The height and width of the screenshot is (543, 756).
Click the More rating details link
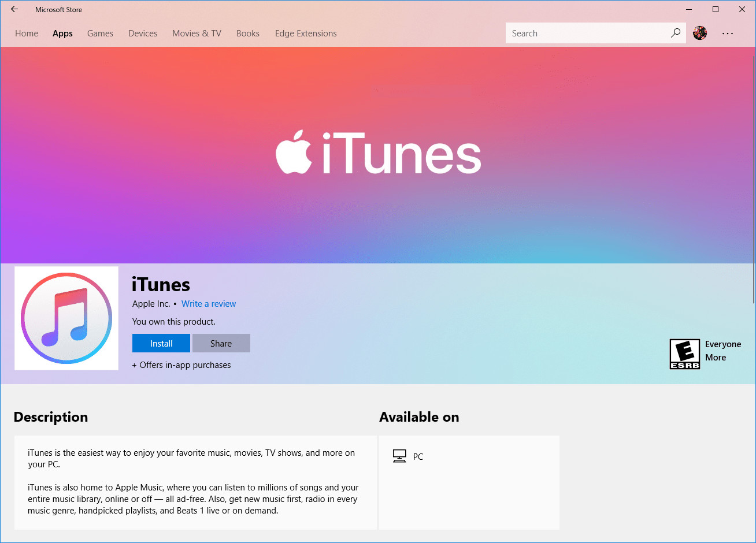[716, 358]
